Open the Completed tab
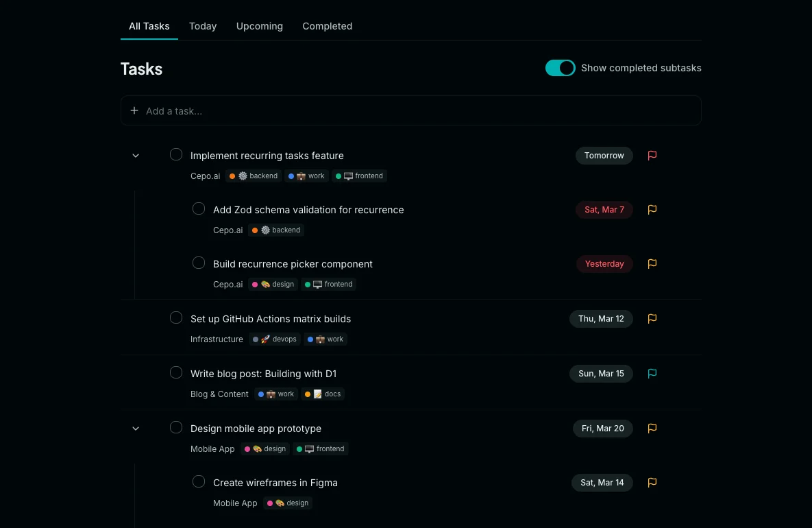812x528 pixels. (327, 26)
